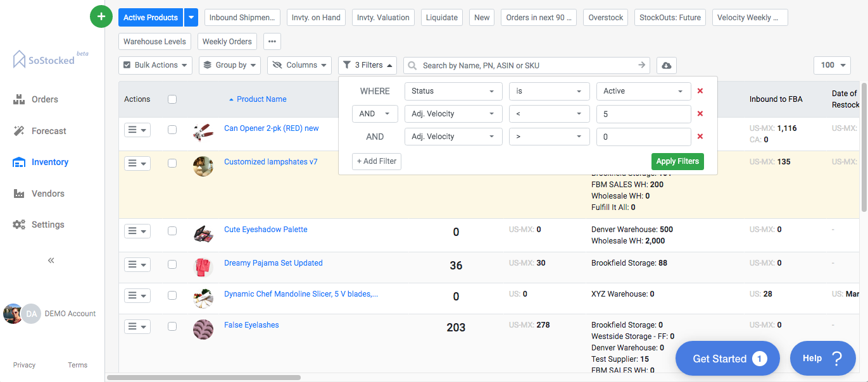
Task: Open more saved views ellipsis button
Action: pos(272,42)
